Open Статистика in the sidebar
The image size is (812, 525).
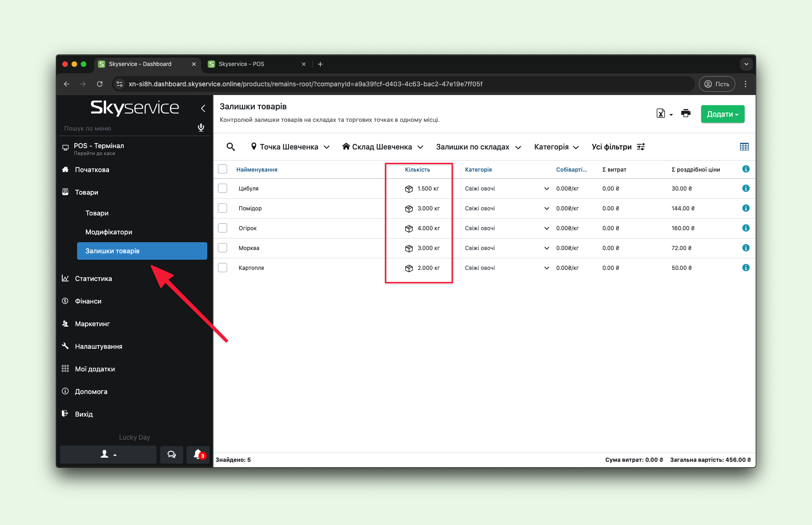(93, 279)
